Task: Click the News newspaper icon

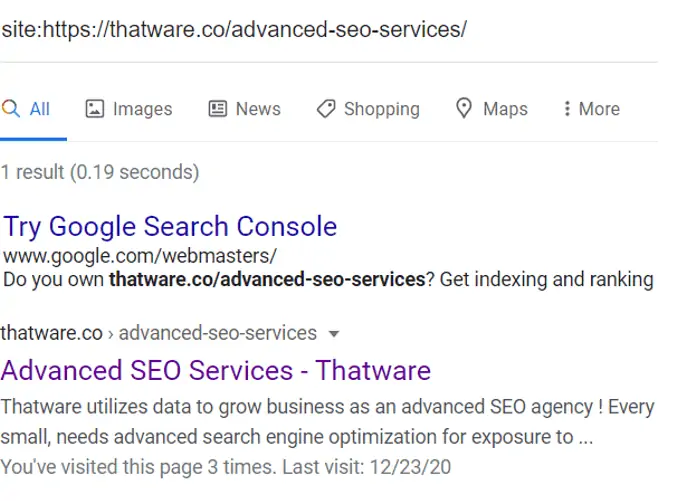Action: (x=218, y=109)
